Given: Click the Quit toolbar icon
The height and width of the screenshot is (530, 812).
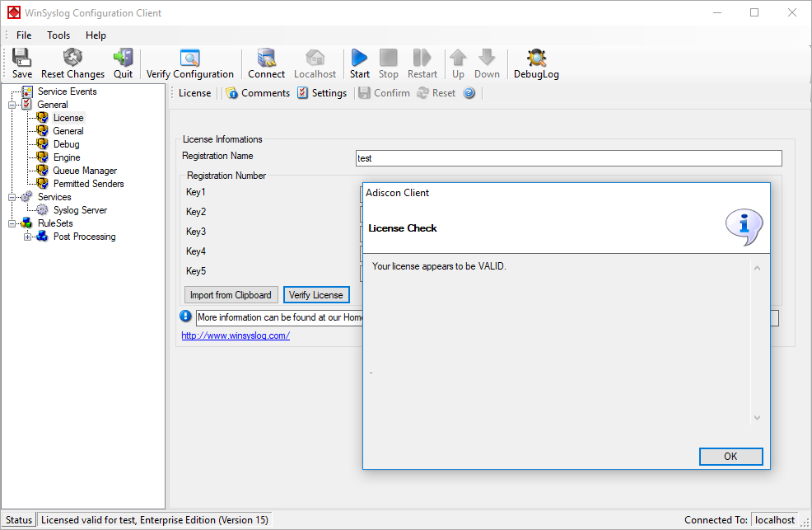Looking at the screenshot, I should (x=124, y=58).
